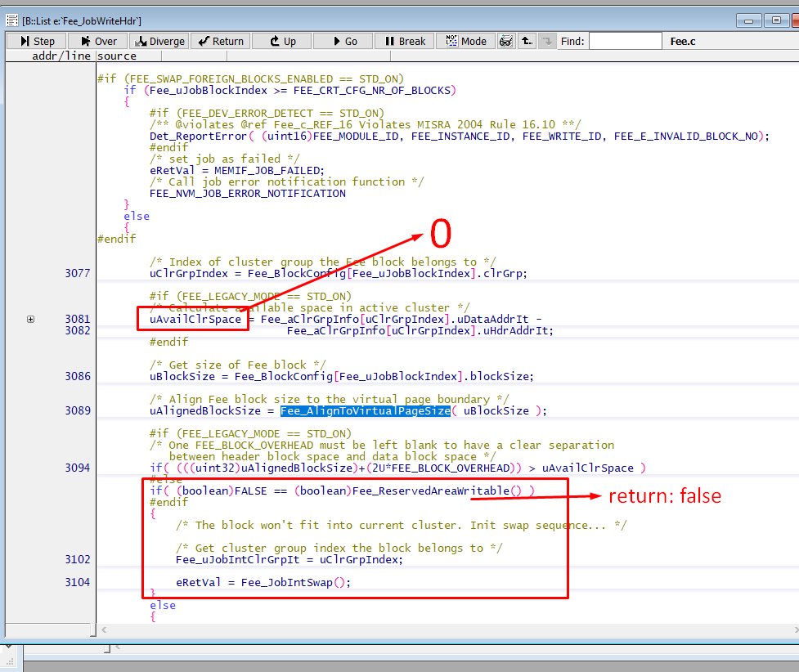
Task: Click the up-arrow navigation icon beside the eyeglasses
Action: pos(527,41)
